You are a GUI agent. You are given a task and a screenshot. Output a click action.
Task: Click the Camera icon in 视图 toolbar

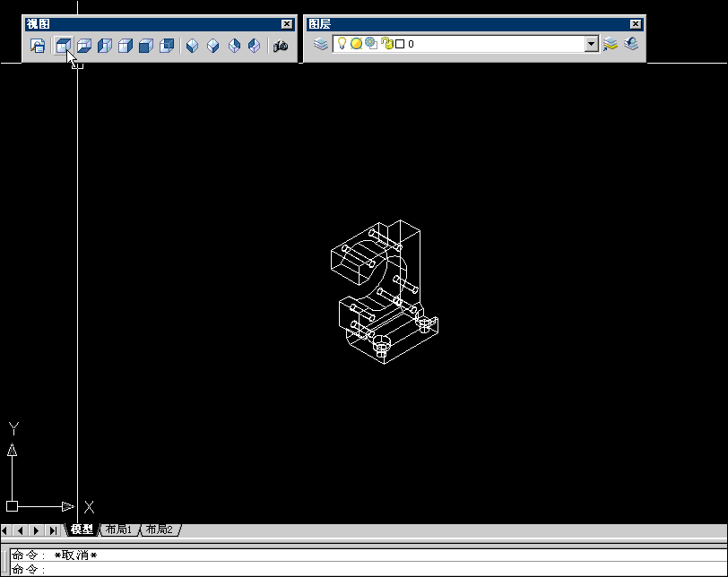[x=281, y=46]
